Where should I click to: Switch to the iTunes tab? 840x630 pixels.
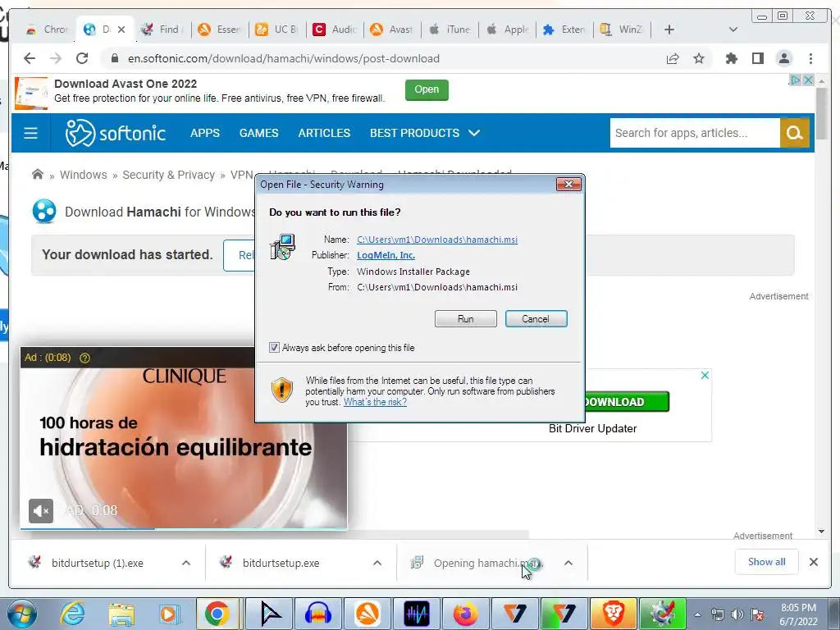(x=450, y=30)
